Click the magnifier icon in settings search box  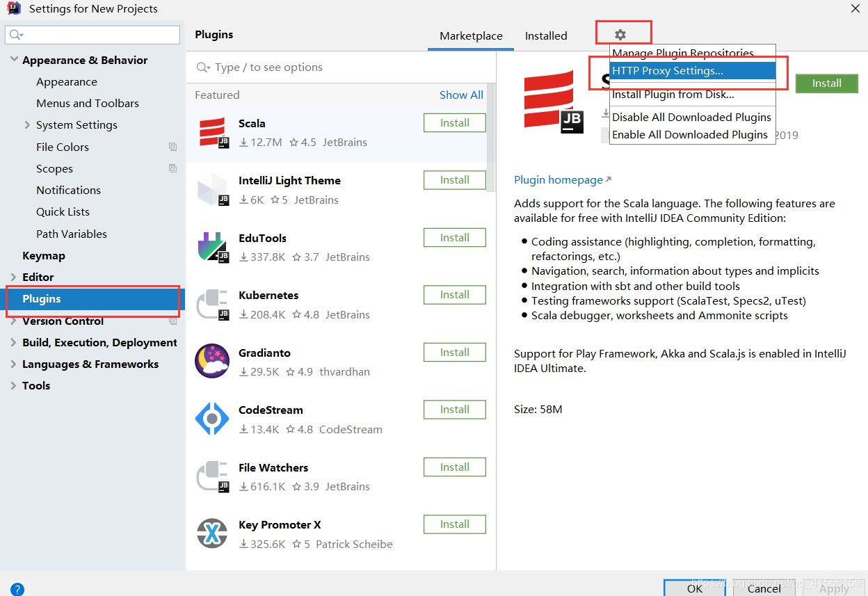16,35
